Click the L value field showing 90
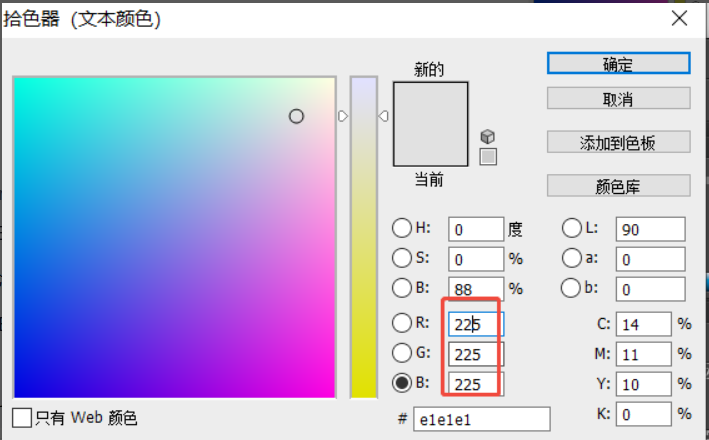This screenshot has width=709, height=440. (x=650, y=229)
